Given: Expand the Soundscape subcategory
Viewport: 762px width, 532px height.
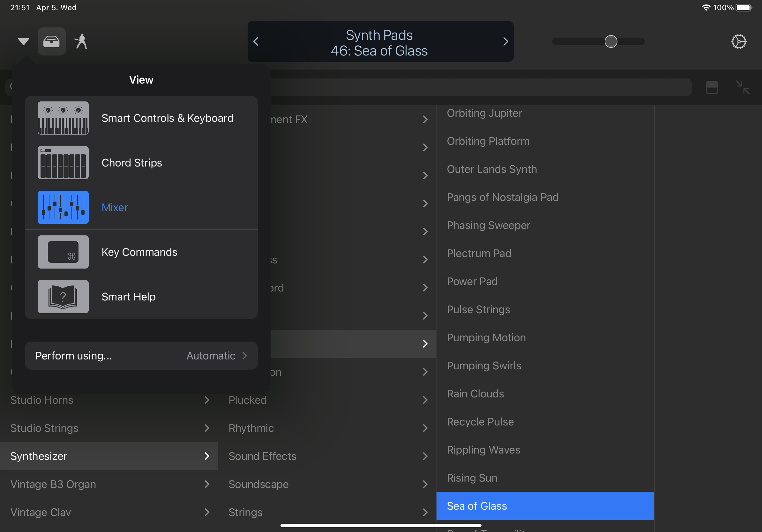Looking at the screenshot, I should pos(327,484).
